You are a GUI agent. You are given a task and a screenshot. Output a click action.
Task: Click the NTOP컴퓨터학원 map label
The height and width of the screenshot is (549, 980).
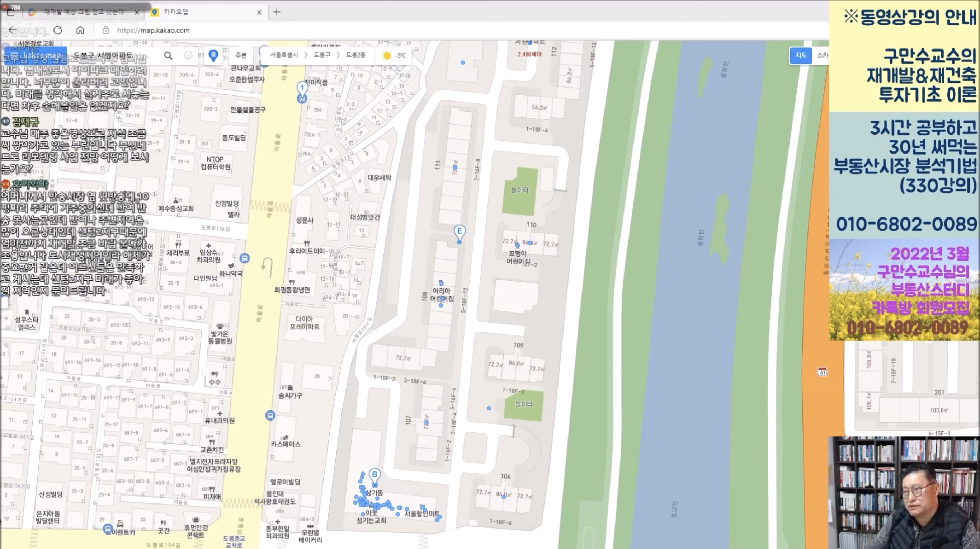pos(215,163)
